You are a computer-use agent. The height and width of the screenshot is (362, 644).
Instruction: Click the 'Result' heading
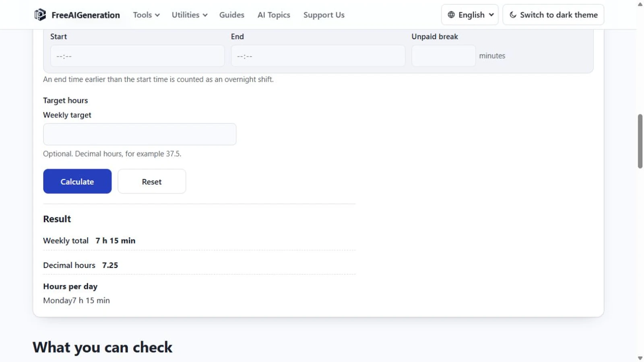(57, 219)
